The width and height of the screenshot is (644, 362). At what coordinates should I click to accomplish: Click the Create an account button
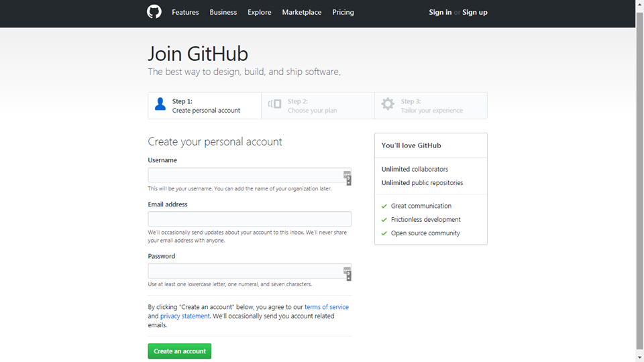point(180,351)
